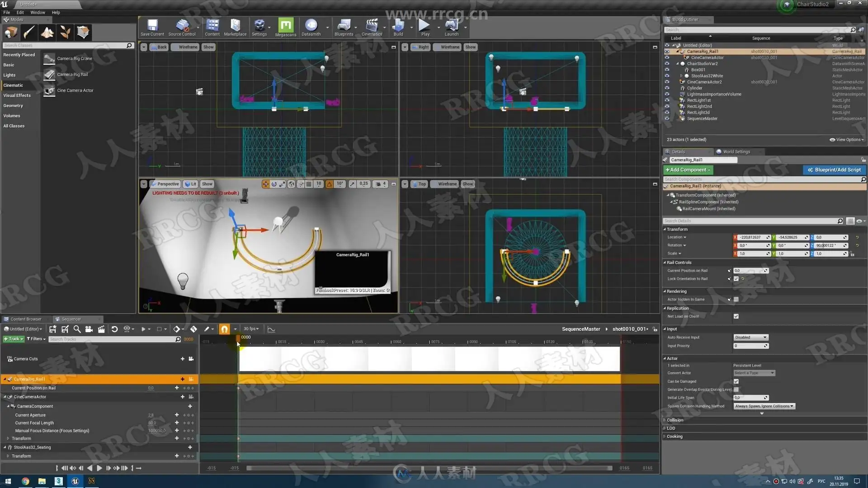Click the Build lighting icon
Viewport: 868px width, 488px height.
click(x=398, y=27)
